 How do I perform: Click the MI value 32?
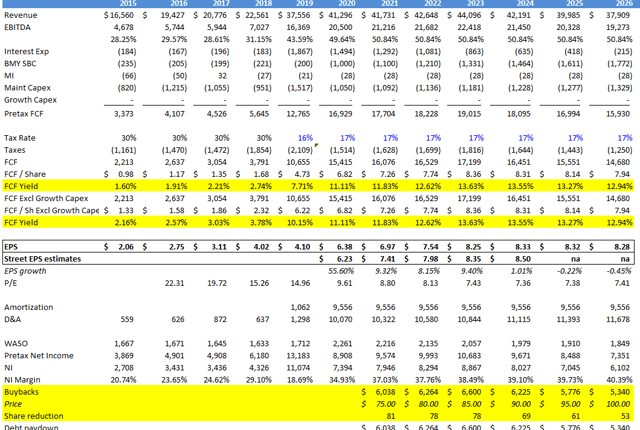(222, 76)
